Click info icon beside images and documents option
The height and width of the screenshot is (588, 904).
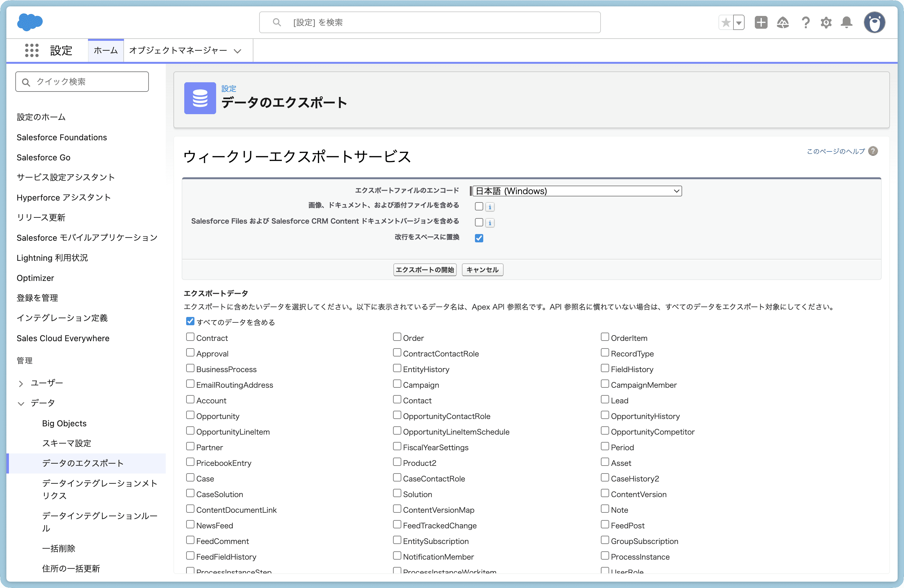point(490,207)
